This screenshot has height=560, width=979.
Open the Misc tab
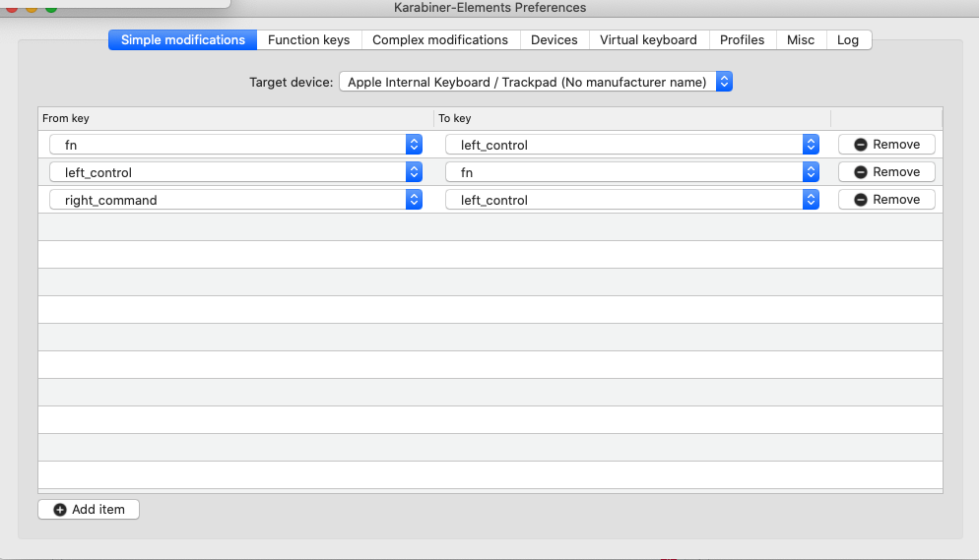click(801, 40)
